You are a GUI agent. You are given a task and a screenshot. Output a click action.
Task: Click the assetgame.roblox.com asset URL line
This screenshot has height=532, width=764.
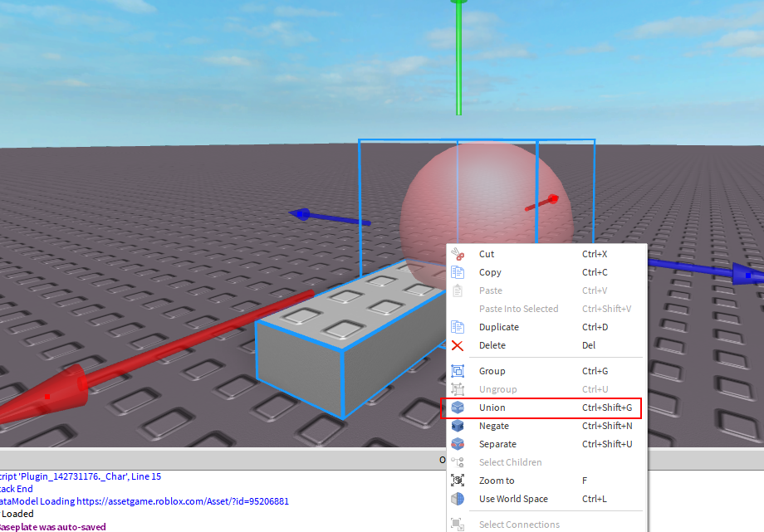pyautogui.click(x=144, y=500)
